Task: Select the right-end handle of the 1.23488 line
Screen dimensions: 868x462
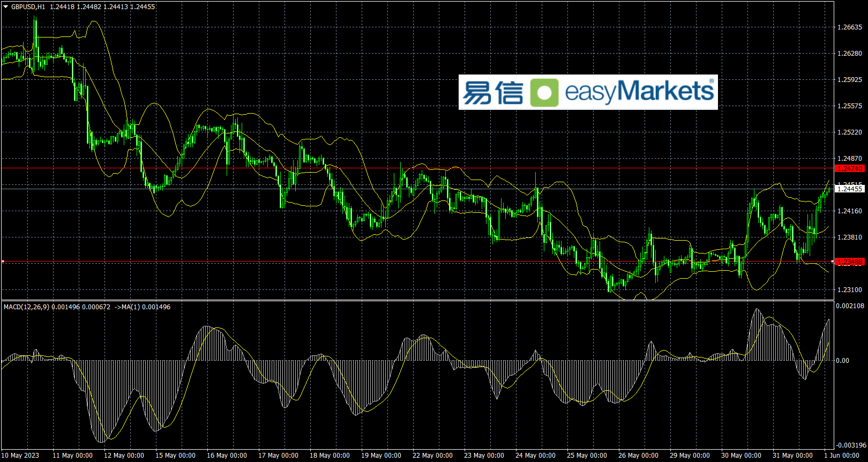Action: point(833,262)
